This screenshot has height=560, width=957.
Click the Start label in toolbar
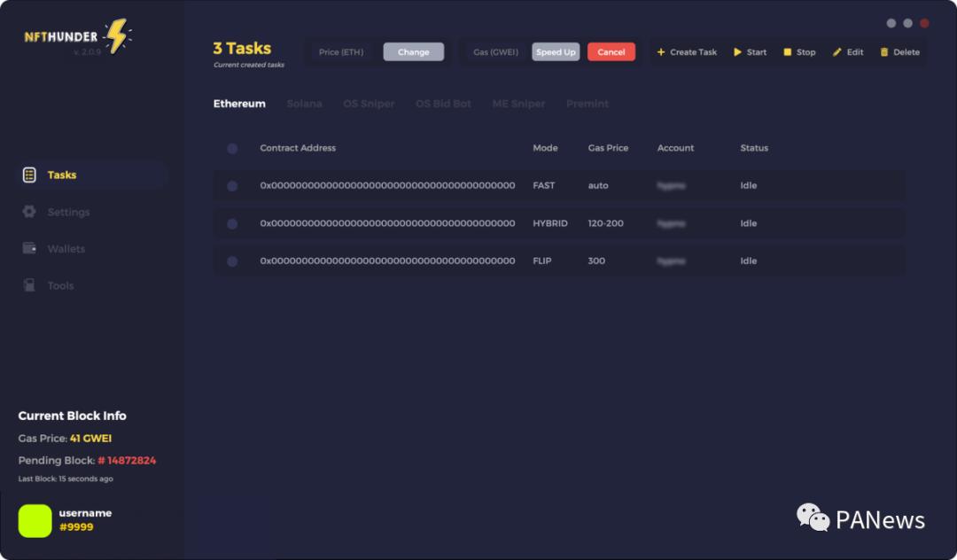(757, 52)
